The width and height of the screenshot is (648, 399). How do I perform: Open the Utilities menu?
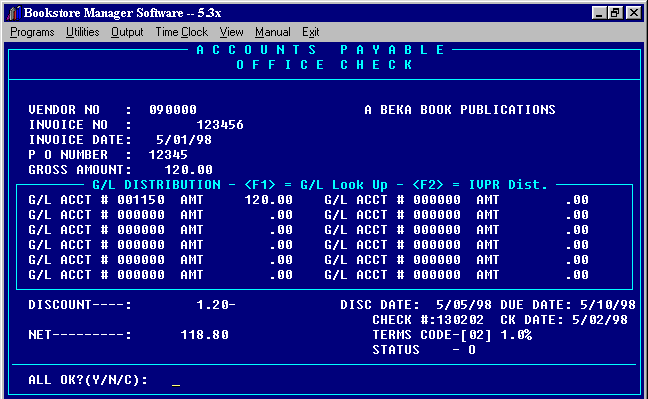(83, 32)
